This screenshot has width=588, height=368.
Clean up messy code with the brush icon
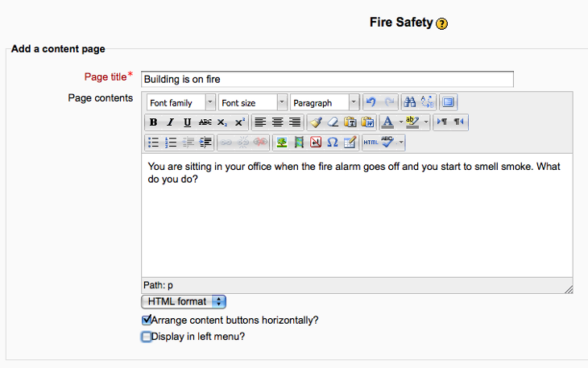coord(316,122)
